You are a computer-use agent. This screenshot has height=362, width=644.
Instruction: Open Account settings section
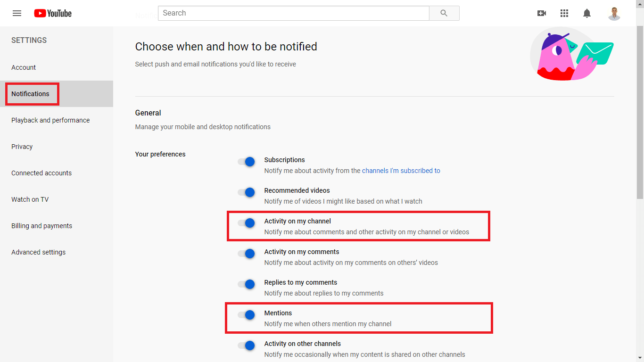[24, 67]
